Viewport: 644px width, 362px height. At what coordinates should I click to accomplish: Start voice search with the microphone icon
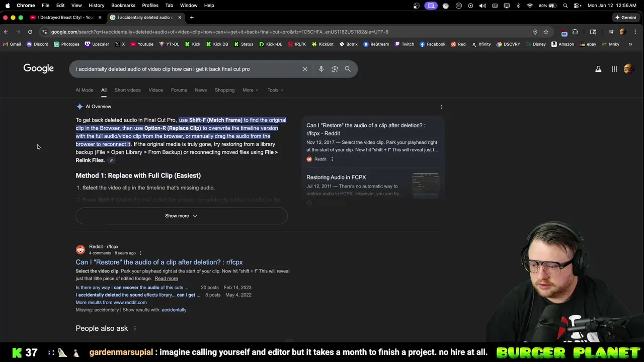pyautogui.click(x=321, y=69)
